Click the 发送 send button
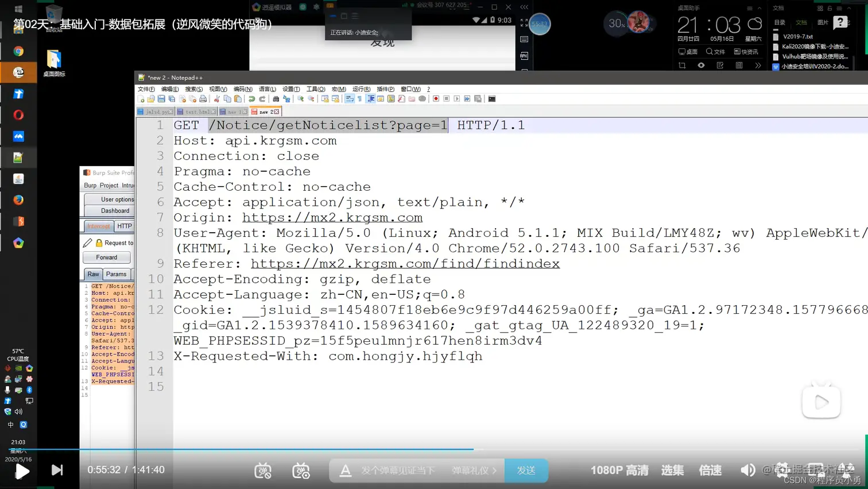868x489 pixels. point(526,471)
